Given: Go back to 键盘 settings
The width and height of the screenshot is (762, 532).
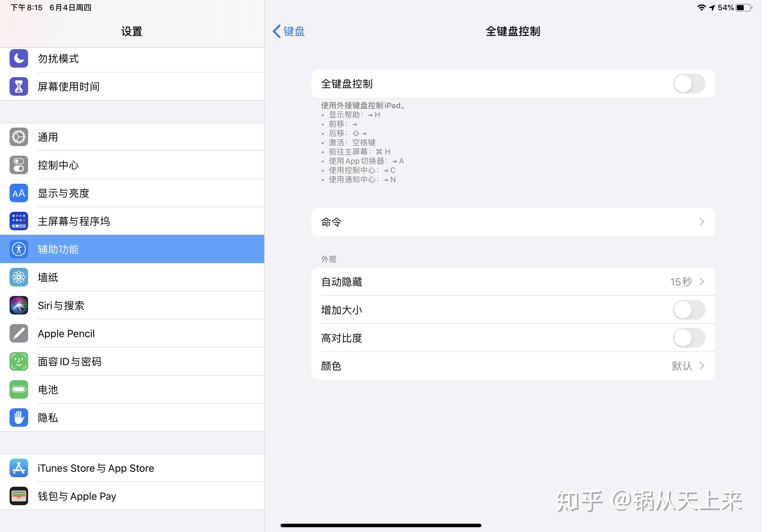Looking at the screenshot, I should pos(289,32).
